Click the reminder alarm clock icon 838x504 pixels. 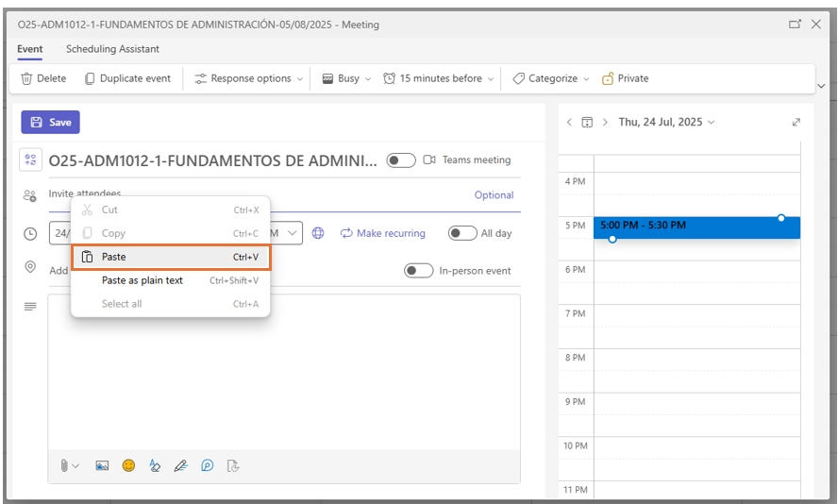(389, 78)
